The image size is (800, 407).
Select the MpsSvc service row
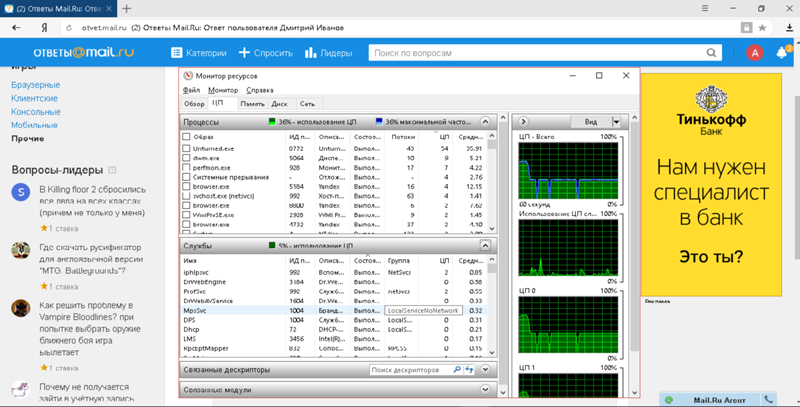pyautogui.click(x=334, y=310)
